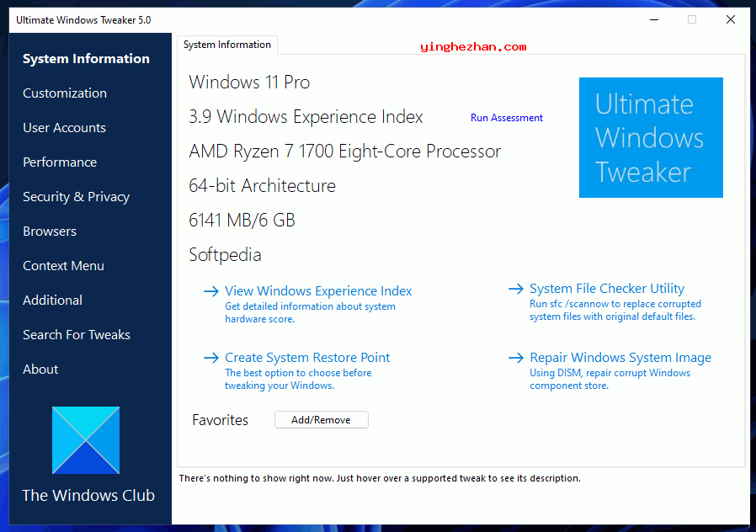The height and width of the screenshot is (532, 756).
Task: Click the Ultimate Windows Tweaker blue logo tile
Action: tap(651, 138)
